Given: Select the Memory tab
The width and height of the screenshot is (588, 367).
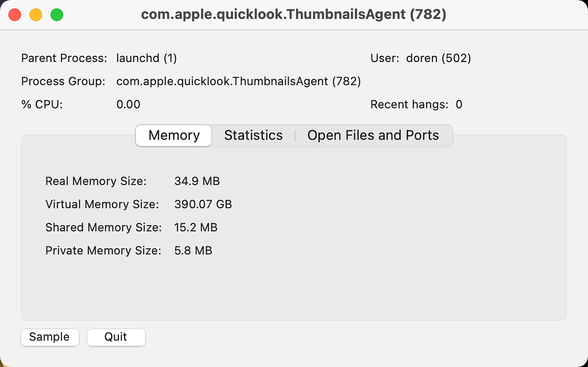Looking at the screenshot, I should 173,136.
